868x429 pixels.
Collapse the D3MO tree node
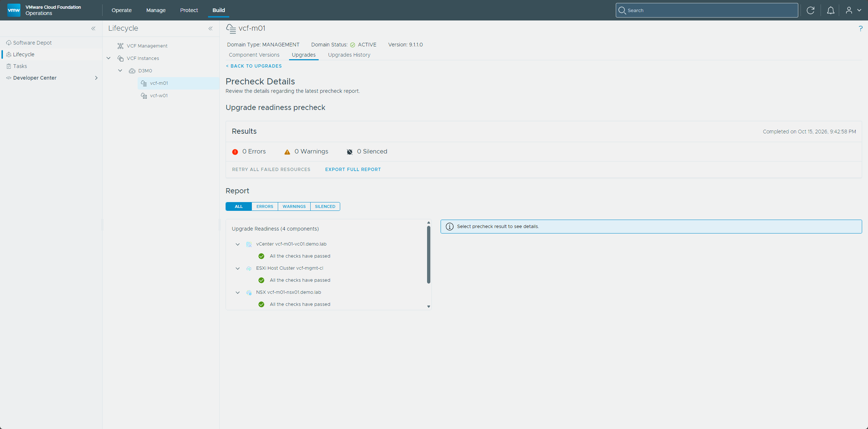(x=120, y=71)
